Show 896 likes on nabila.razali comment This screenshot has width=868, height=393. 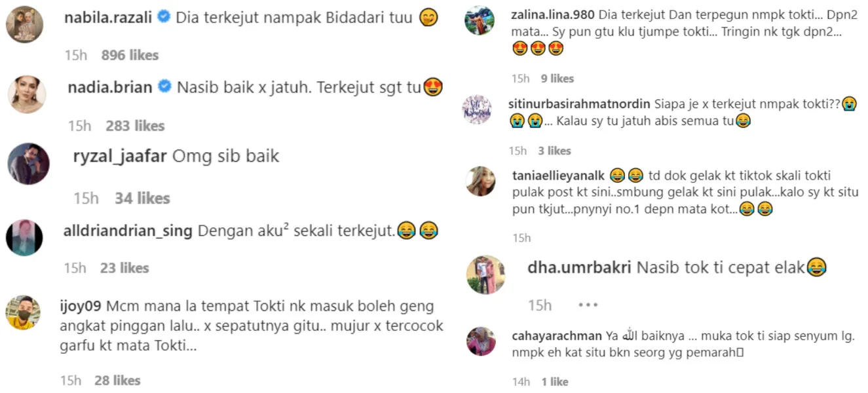coord(130,55)
